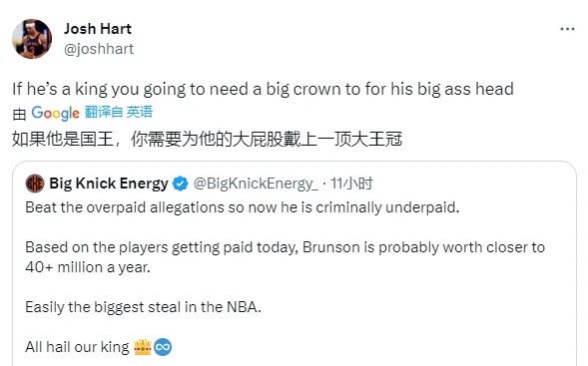Viewport: 588px width, 366px height.
Task: Click the blue verified badge icon
Action: [181, 183]
